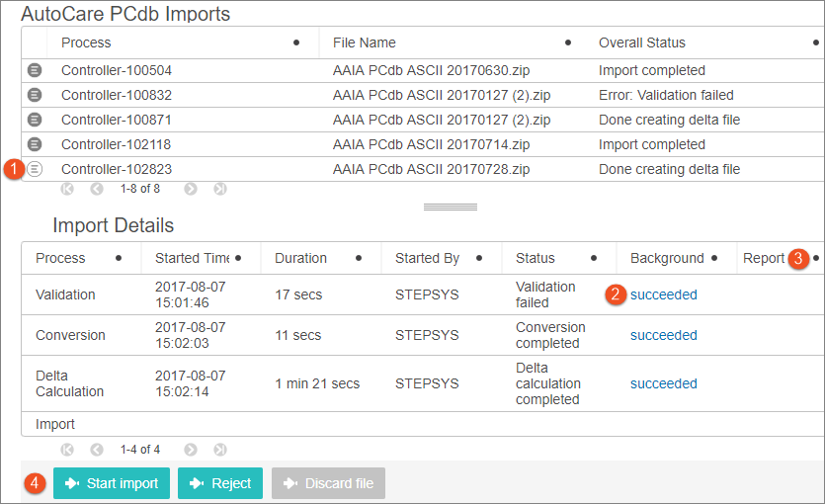Click the row icon beside Controller-100504
The height and width of the screenshot is (504, 825).
coord(35,70)
